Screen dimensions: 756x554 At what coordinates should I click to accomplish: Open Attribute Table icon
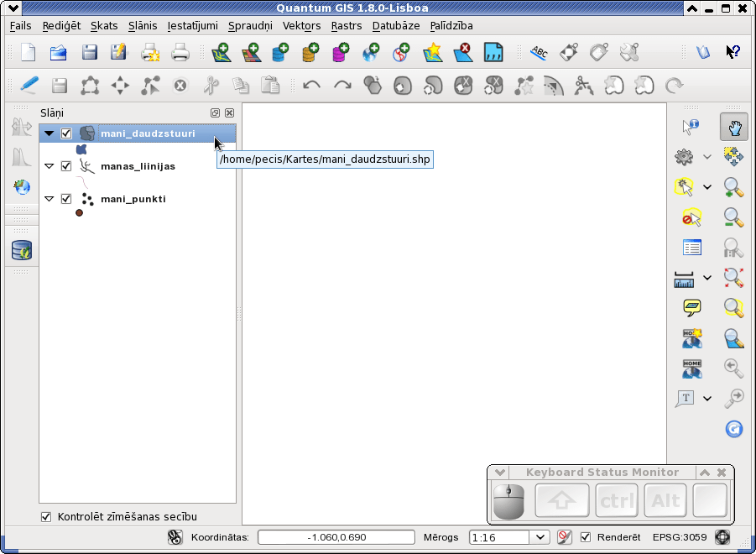pos(692,248)
